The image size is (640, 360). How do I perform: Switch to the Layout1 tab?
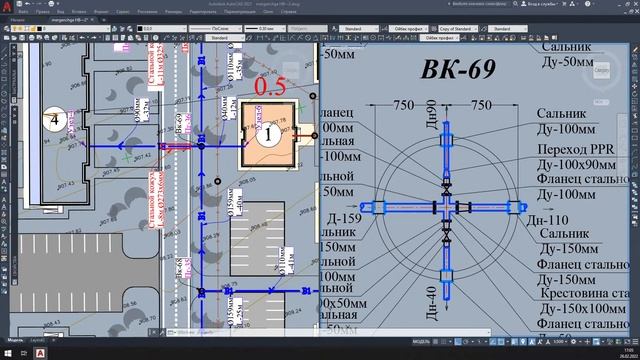coord(38,340)
